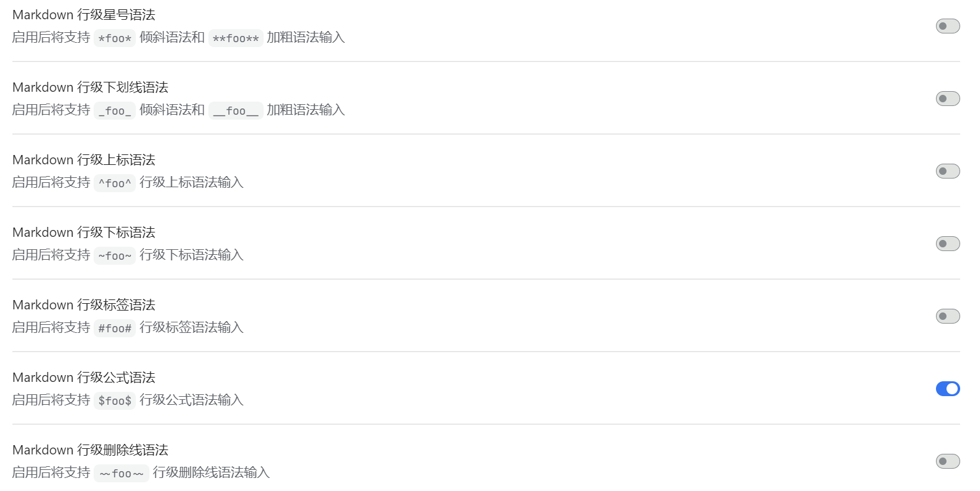
Task: Turn on Markdown inline strikethrough syntax toggle
Action: tap(947, 461)
